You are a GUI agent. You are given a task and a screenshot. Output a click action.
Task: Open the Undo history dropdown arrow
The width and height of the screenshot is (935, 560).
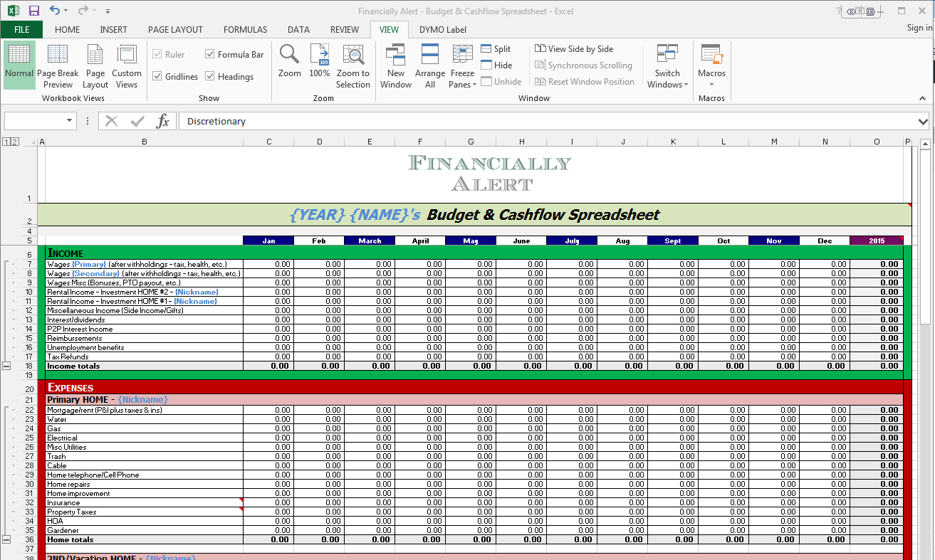[x=66, y=11]
